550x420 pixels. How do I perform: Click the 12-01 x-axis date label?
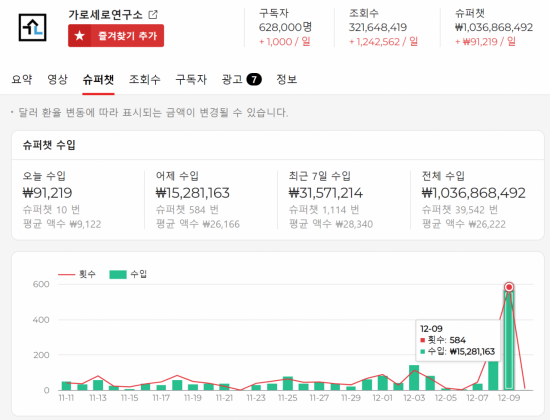382,398
